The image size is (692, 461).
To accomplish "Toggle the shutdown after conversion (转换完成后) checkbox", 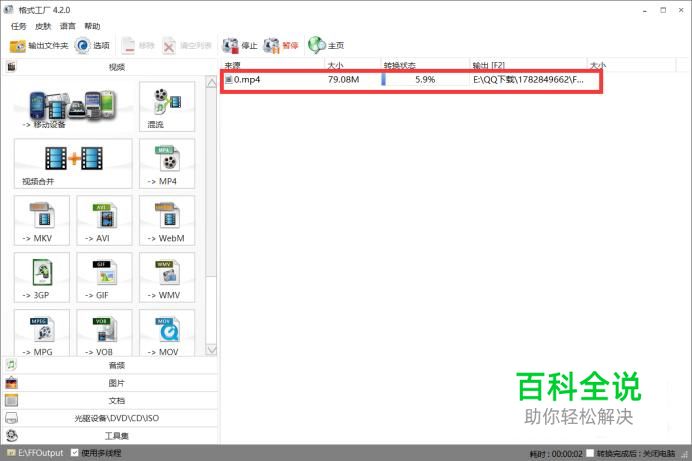I will pos(590,453).
